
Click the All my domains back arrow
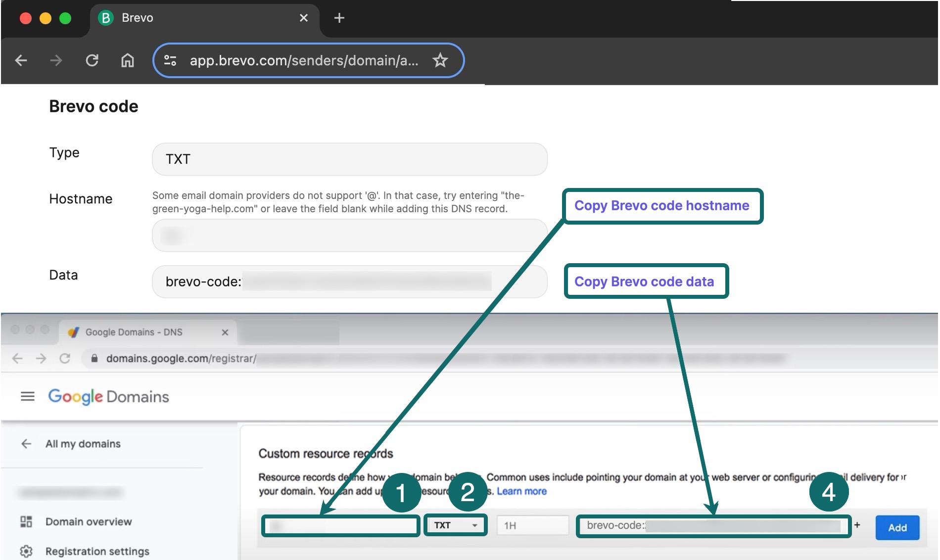pyautogui.click(x=26, y=444)
